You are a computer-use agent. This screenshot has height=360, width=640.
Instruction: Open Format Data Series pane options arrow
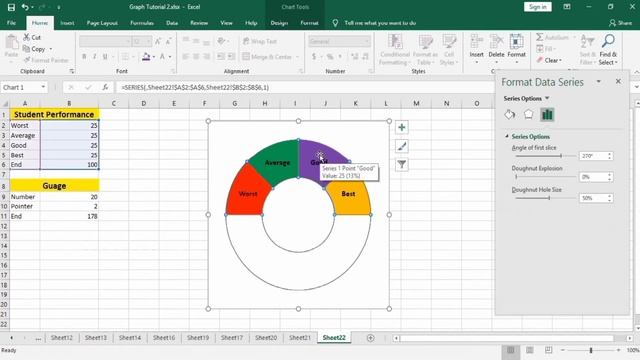click(598, 82)
